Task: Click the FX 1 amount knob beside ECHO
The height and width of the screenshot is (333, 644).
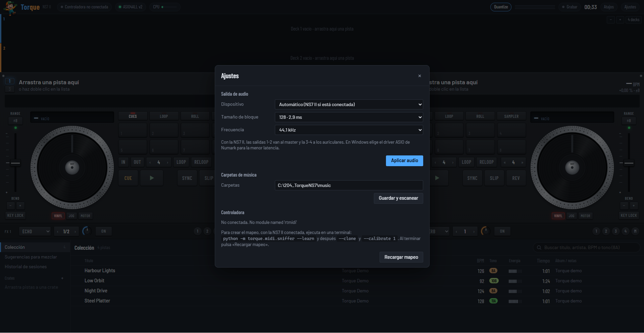Action: 87,231
